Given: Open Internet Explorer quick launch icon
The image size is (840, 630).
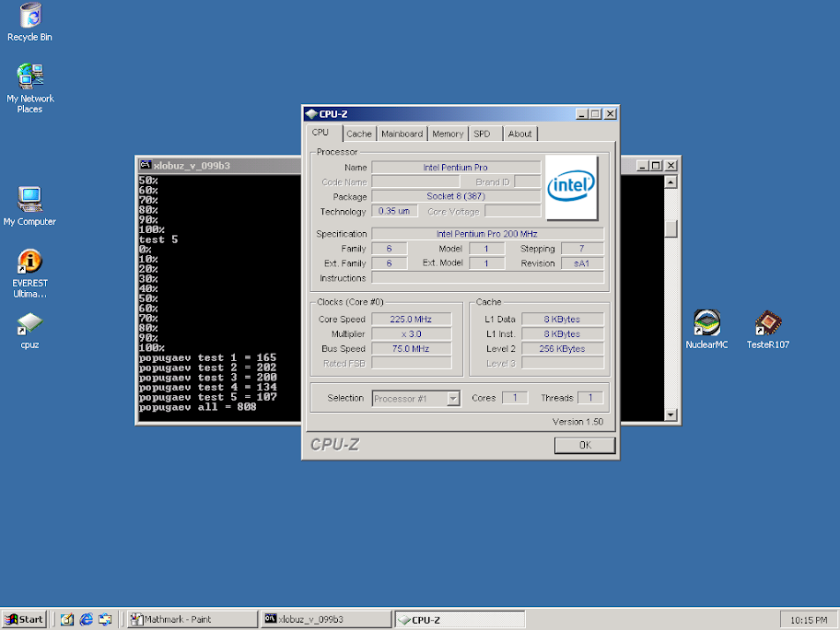Looking at the screenshot, I should coord(87,619).
